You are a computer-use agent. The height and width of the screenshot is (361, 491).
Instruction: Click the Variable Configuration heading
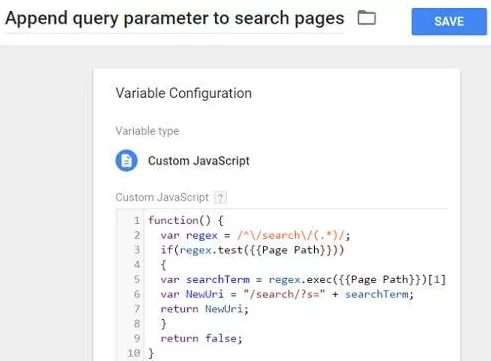pos(183,93)
